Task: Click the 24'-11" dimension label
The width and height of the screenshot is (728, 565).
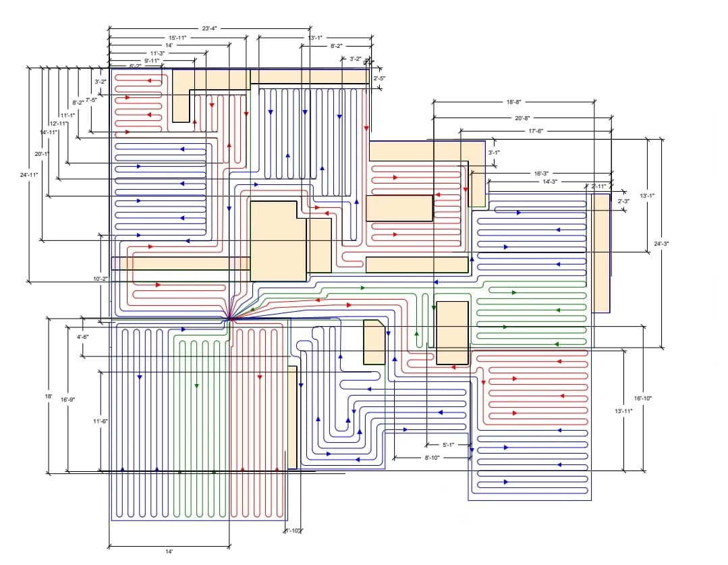Action: click(x=29, y=175)
